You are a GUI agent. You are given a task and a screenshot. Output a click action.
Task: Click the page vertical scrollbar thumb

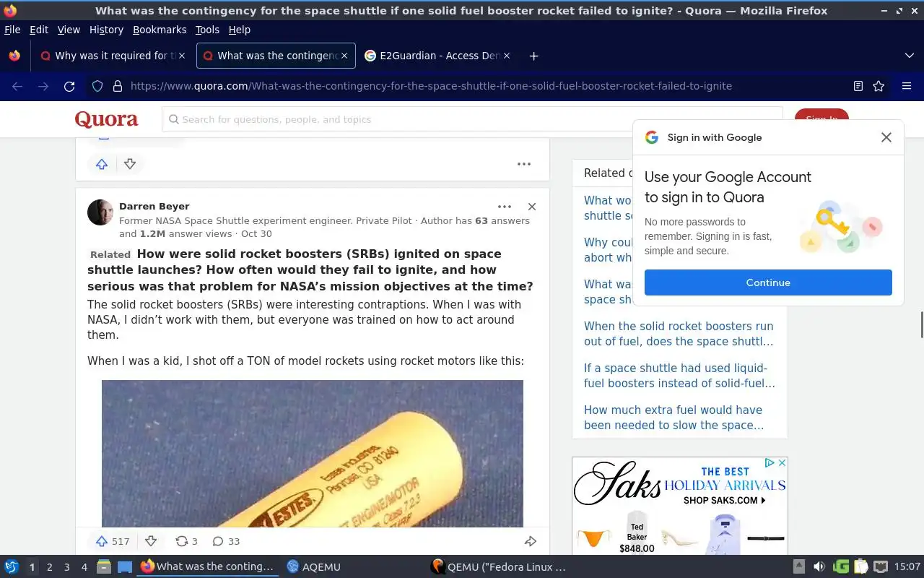coord(921,324)
